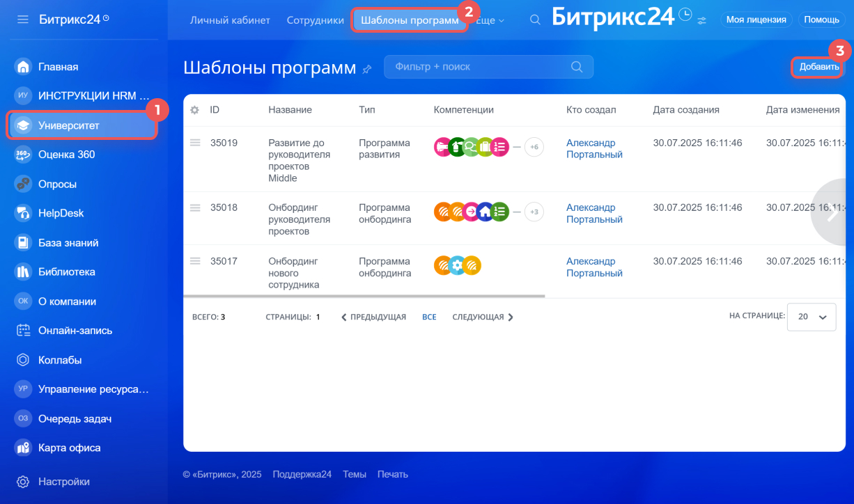The image size is (854, 504).
Task: Open the row actions menu for 35019
Action: (195, 143)
